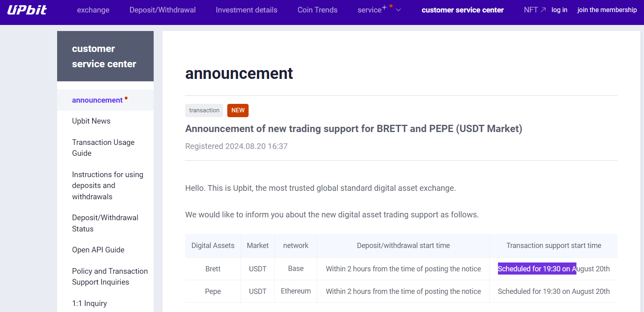Click the announcement page heading
Image resolution: width=644 pixels, height=312 pixels.
tap(239, 74)
